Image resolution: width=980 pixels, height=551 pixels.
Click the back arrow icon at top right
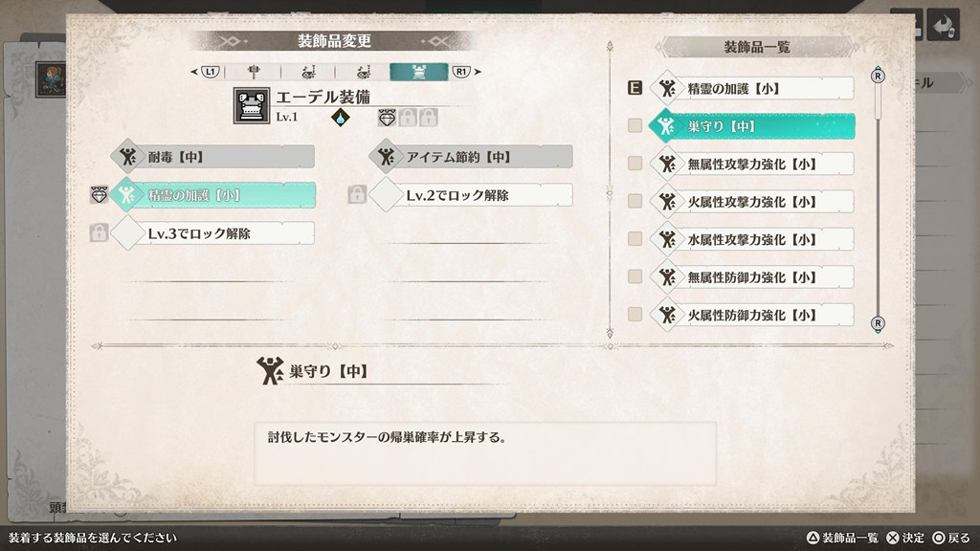[943, 26]
